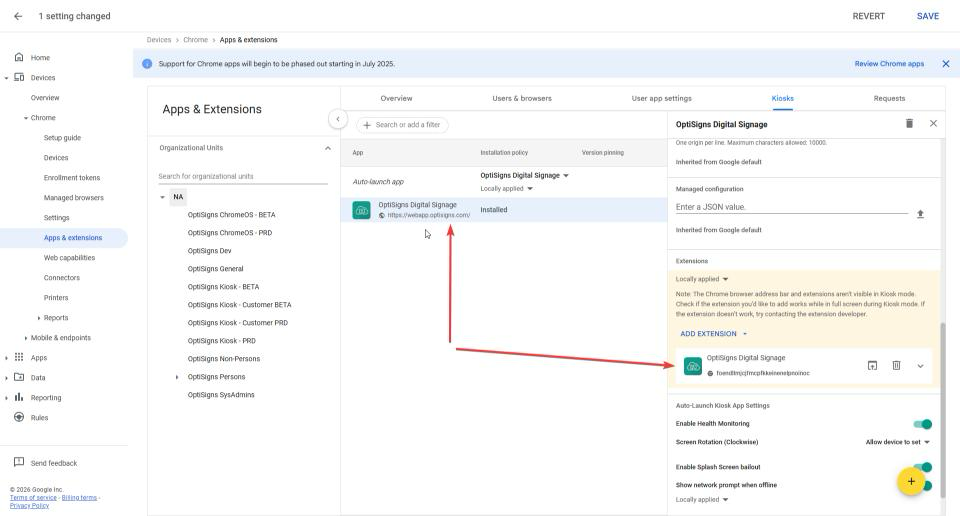Select OptiSigns ChromeOS - BETA unit
Viewport: 960px width, 516px height.
coord(231,215)
